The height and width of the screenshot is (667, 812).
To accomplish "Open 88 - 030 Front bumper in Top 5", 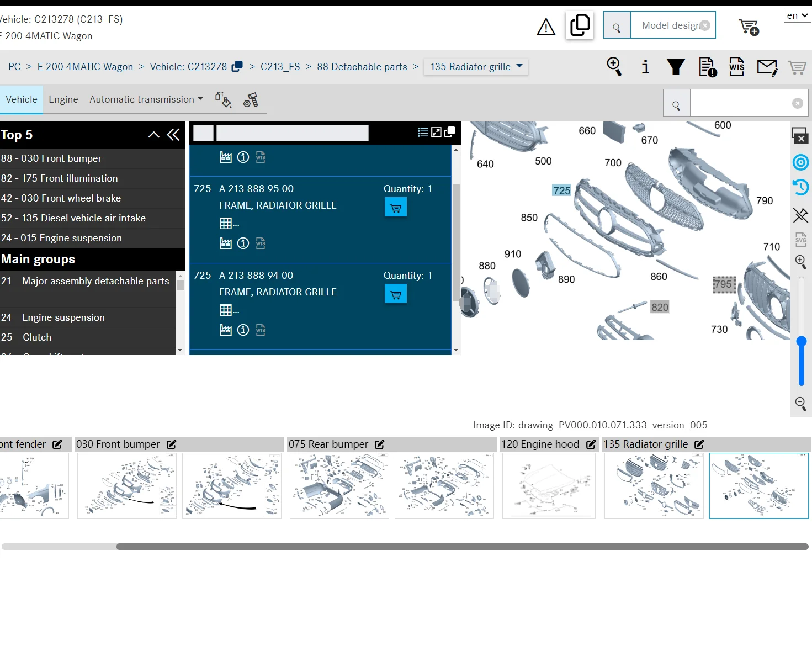I will point(92,158).
